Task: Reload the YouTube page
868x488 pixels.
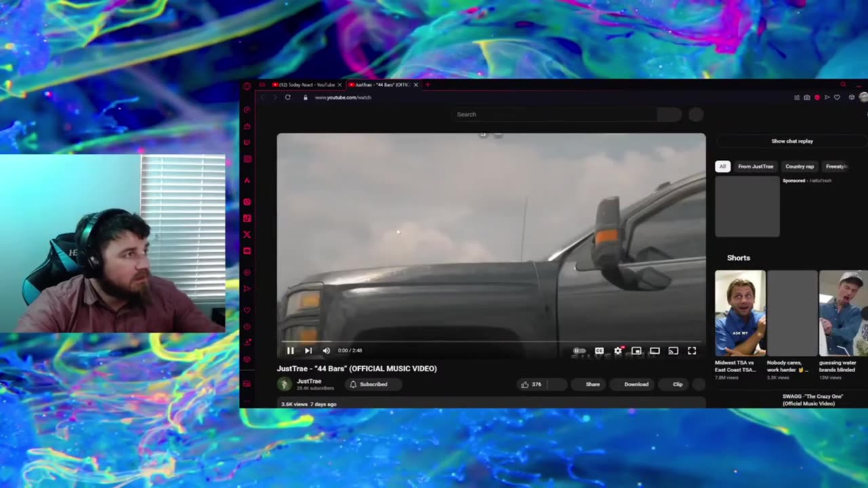Action: [288, 98]
